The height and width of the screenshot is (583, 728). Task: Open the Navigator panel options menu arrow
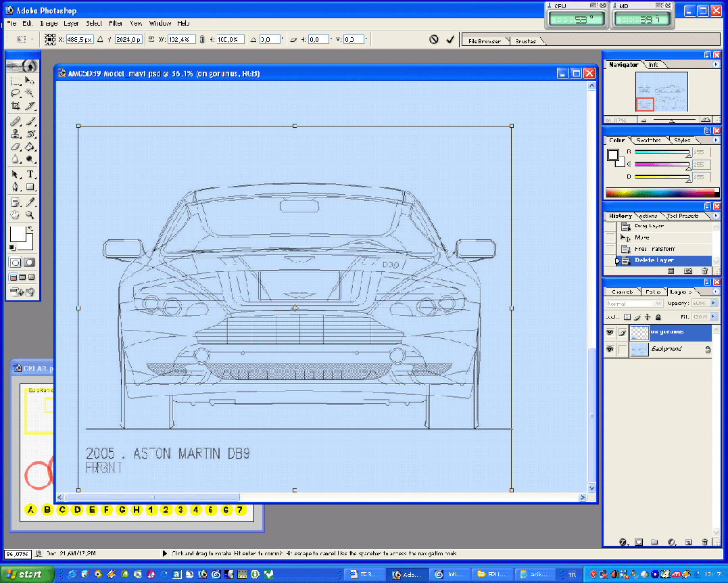tap(716, 65)
